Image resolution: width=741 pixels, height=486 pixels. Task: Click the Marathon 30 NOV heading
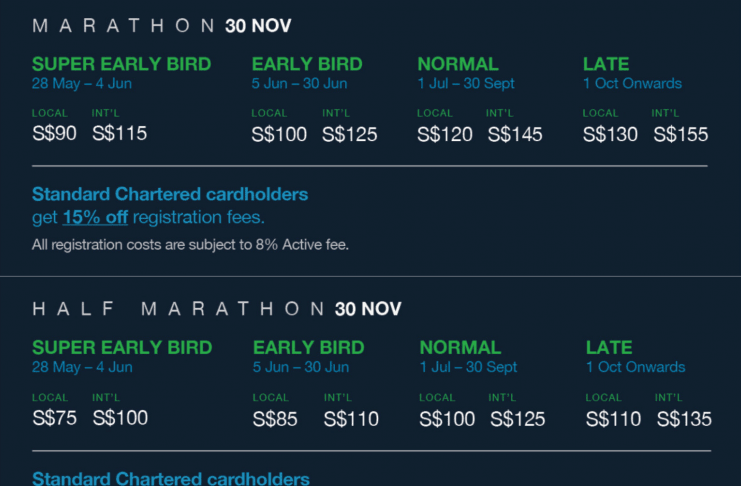(162, 26)
